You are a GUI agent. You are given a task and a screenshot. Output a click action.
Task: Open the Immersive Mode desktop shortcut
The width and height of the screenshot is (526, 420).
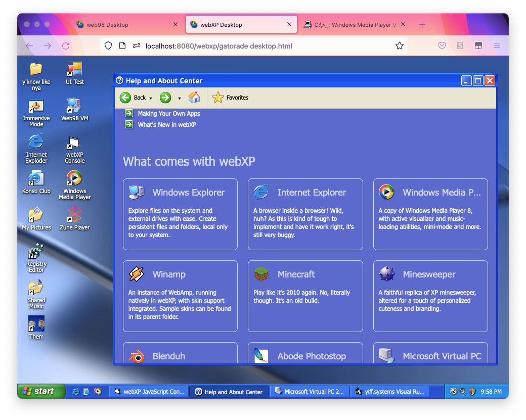point(36,107)
